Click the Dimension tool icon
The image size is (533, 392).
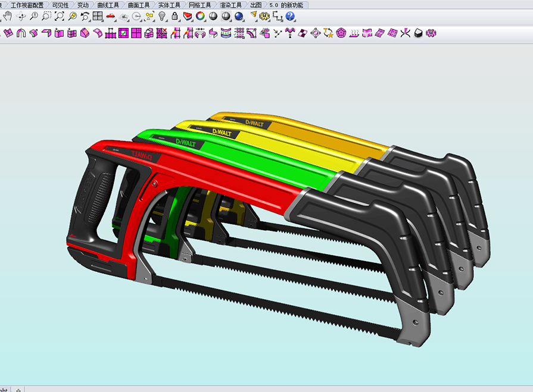tap(278, 16)
